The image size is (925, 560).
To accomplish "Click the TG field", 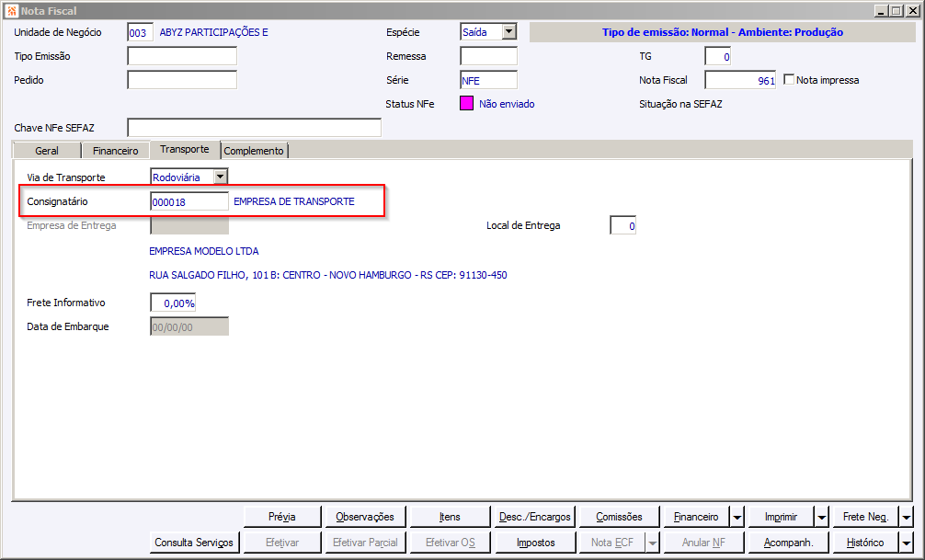I will [x=717, y=56].
